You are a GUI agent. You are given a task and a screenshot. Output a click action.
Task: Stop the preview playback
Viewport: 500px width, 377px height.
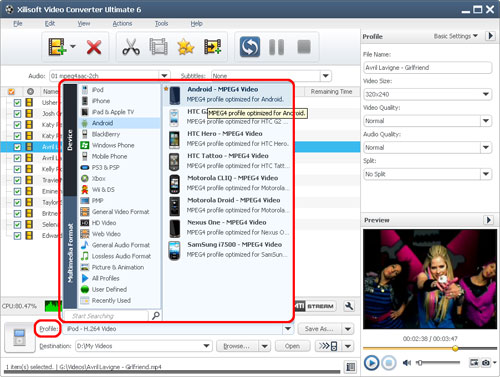click(389, 362)
